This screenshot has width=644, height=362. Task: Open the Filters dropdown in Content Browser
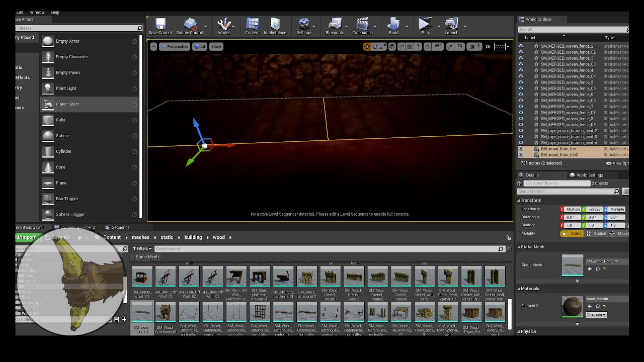pyautogui.click(x=142, y=248)
